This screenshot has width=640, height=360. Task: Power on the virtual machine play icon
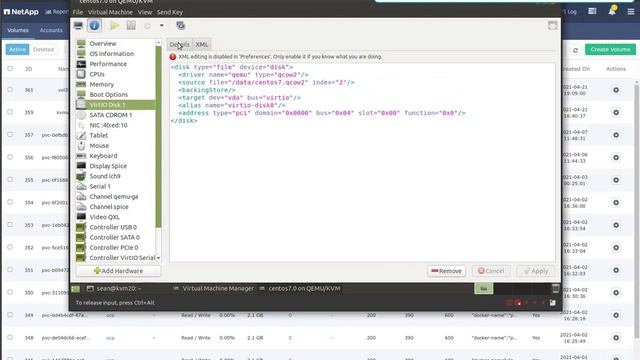(x=115, y=26)
